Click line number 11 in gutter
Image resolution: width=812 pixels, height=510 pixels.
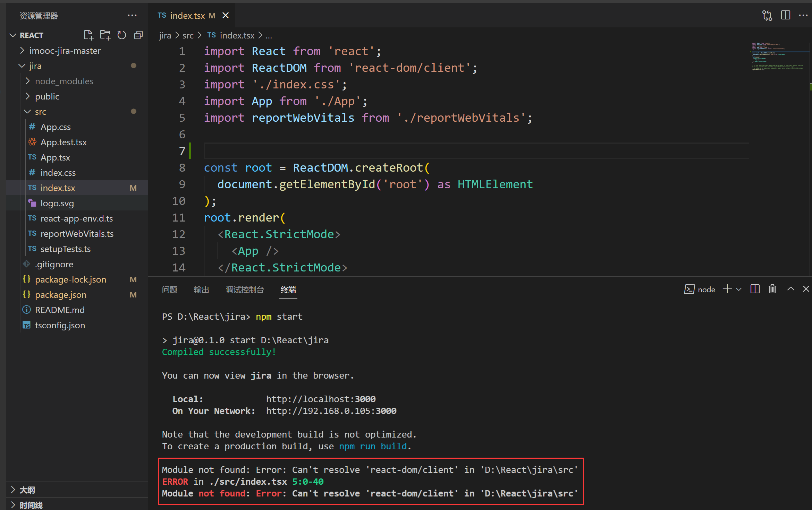tap(179, 218)
